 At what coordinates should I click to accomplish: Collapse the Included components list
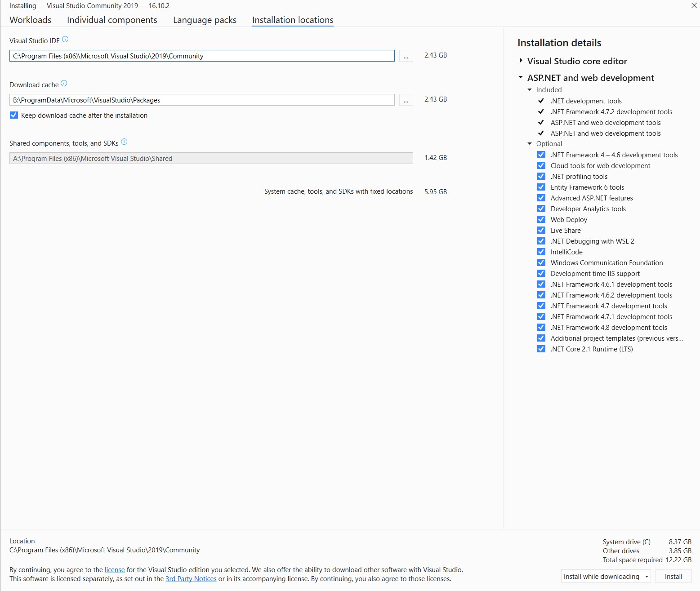[530, 90]
